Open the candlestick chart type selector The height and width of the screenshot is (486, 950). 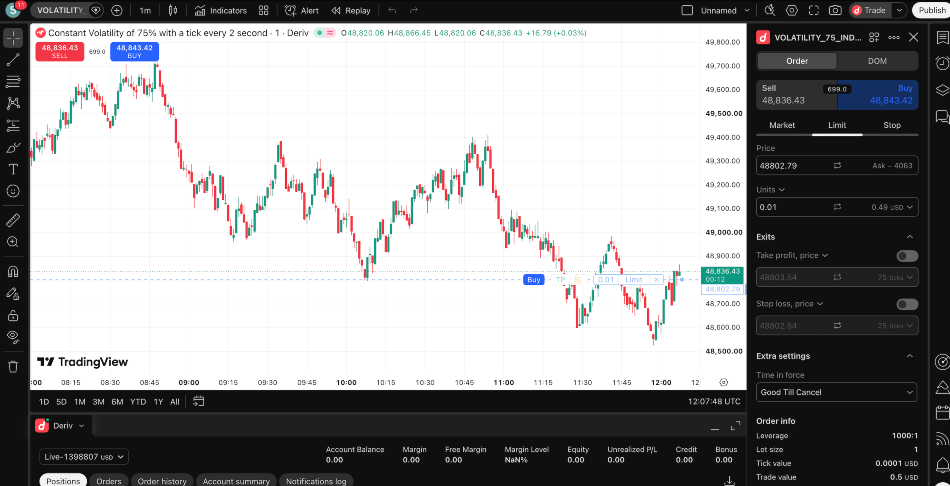(173, 10)
